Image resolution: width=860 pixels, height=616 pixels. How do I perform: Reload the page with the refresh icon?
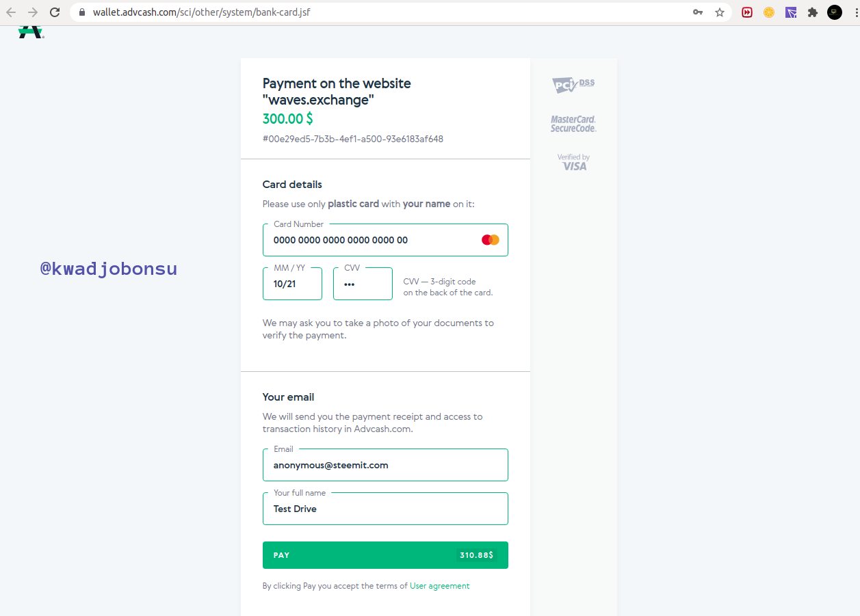tap(55, 12)
